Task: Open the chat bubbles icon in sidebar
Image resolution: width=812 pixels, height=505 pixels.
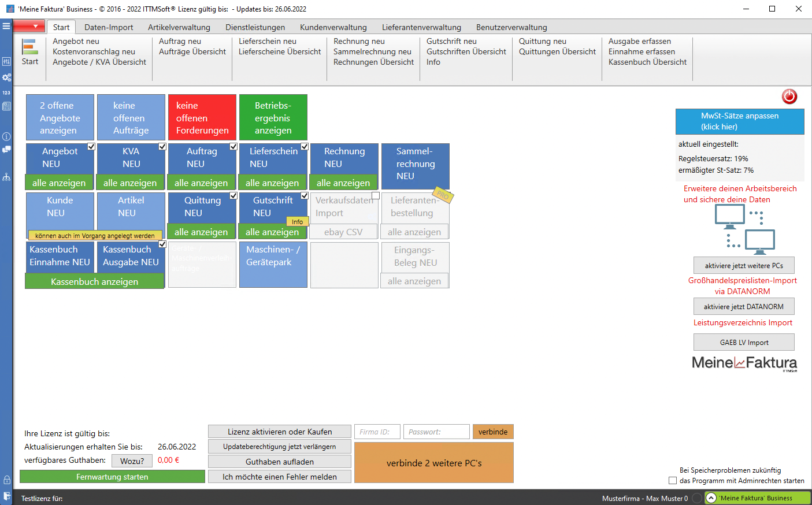Action: coord(6,150)
